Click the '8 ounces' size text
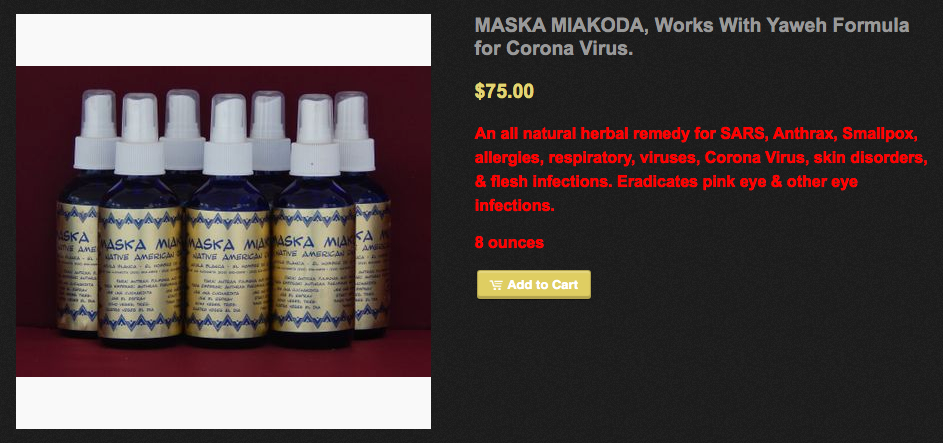Image resolution: width=943 pixels, height=443 pixels. [x=509, y=243]
